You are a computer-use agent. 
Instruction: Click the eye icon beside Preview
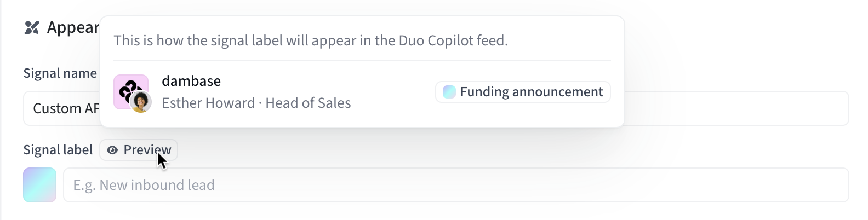(112, 150)
